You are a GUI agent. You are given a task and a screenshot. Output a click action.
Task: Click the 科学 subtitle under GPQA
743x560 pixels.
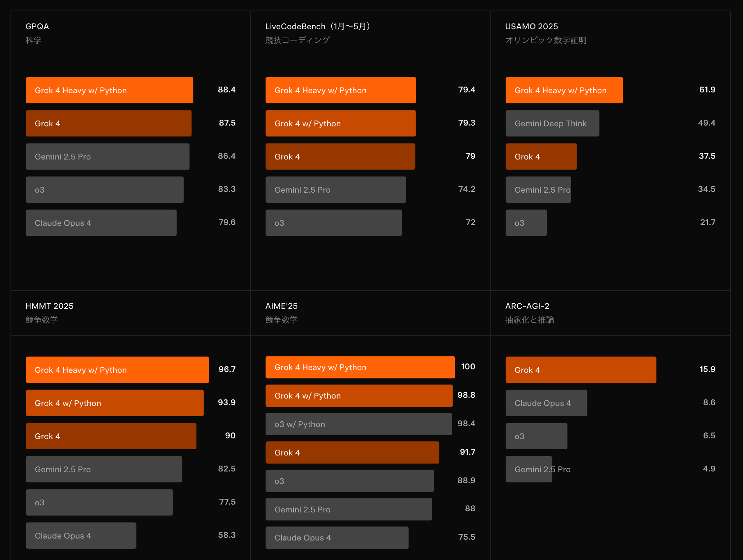[x=34, y=40]
